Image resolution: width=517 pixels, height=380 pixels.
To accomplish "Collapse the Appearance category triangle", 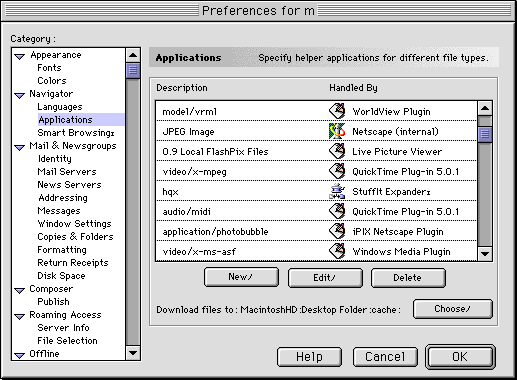I will 20,57.
